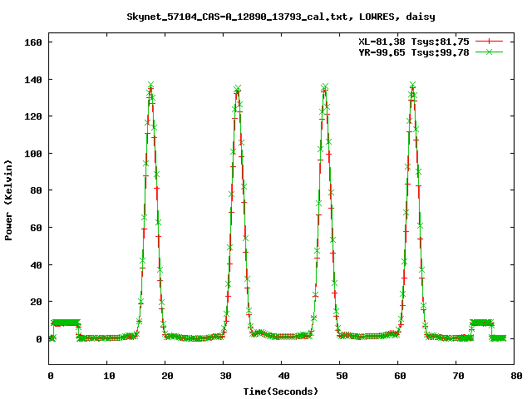532x399 pixels.
Task: Click the green YR legend line sample
Action: tap(489, 52)
